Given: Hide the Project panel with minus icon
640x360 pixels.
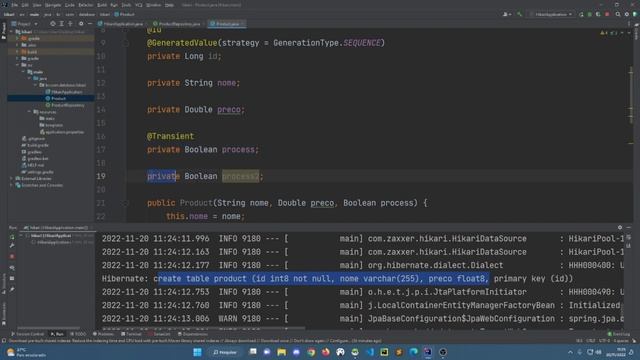Looking at the screenshot, I should click(x=90, y=24).
